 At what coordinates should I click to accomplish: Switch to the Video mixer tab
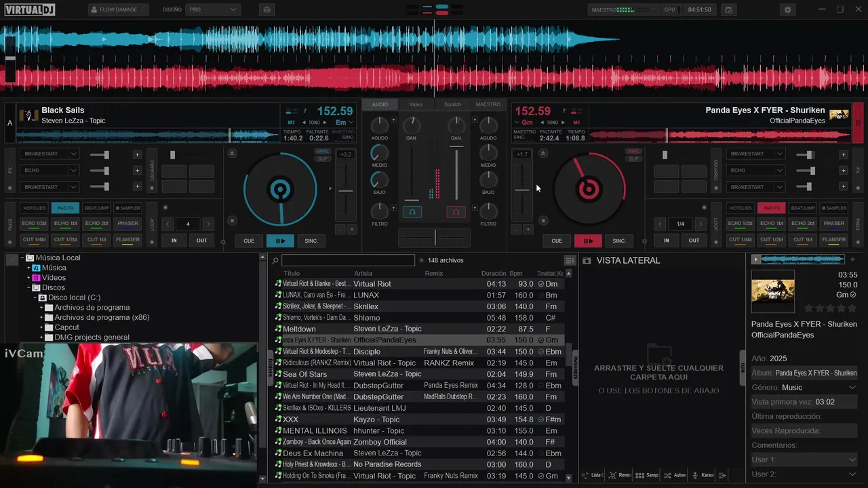coord(416,104)
